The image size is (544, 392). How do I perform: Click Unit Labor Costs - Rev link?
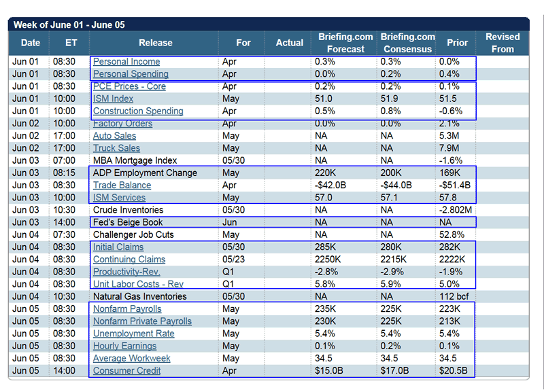tap(138, 284)
